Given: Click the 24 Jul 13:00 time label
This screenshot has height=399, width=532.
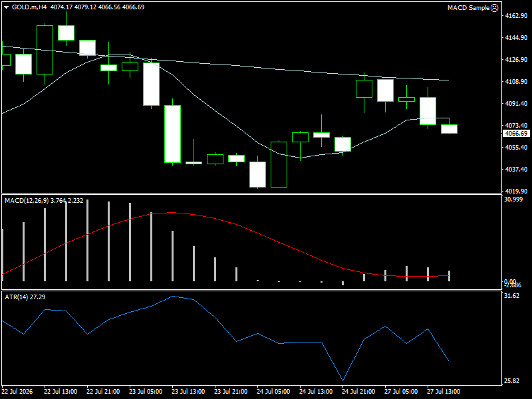Looking at the screenshot, I should click(x=317, y=392).
